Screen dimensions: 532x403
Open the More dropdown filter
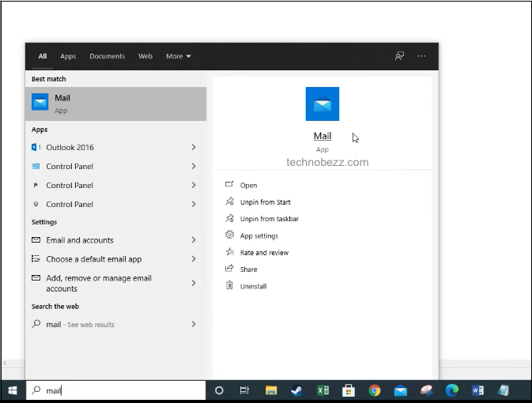tap(179, 56)
